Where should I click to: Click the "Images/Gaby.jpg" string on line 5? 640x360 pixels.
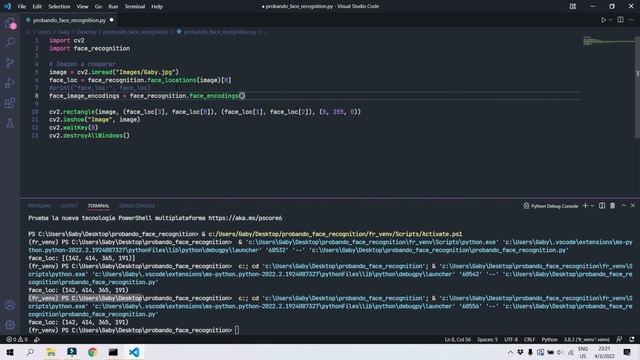[x=146, y=72]
